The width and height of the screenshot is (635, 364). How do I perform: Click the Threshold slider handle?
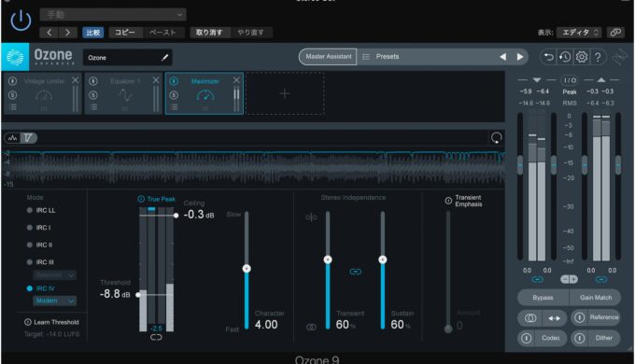click(x=138, y=295)
